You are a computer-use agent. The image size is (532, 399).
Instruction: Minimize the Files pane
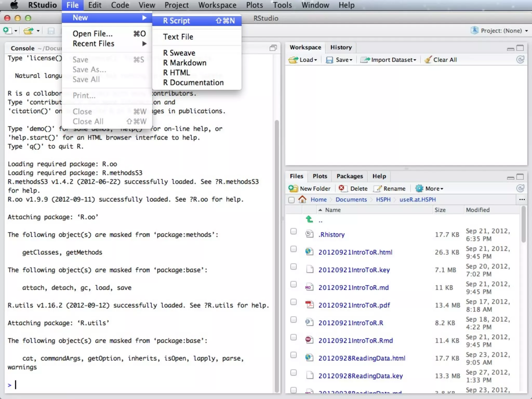pos(510,178)
